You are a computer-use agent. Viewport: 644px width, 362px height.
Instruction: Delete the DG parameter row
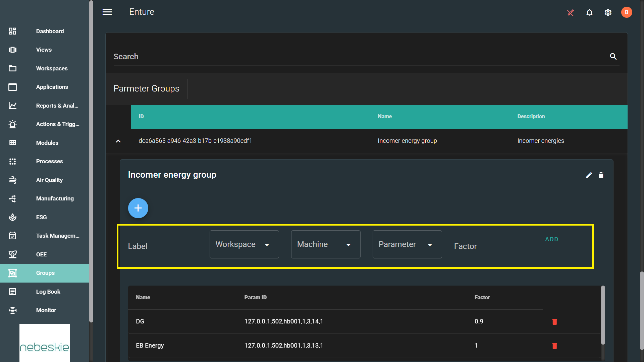[x=555, y=322]
